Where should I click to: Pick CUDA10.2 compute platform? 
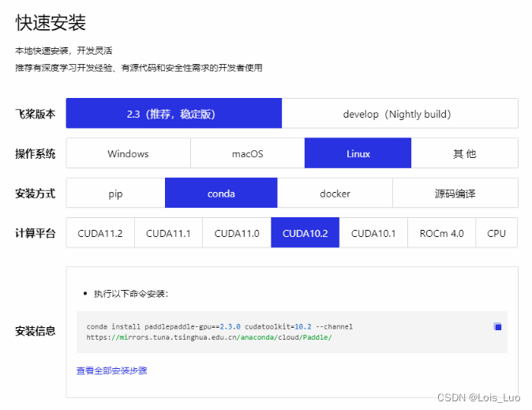point(305,233)
